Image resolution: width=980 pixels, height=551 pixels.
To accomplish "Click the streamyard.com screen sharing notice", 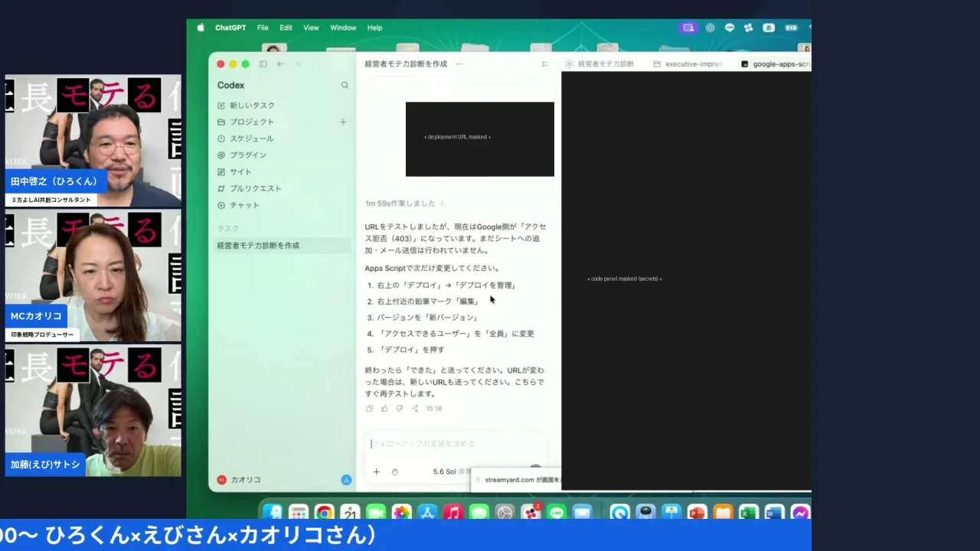I will pyautogui.click(x=516, y=480).
